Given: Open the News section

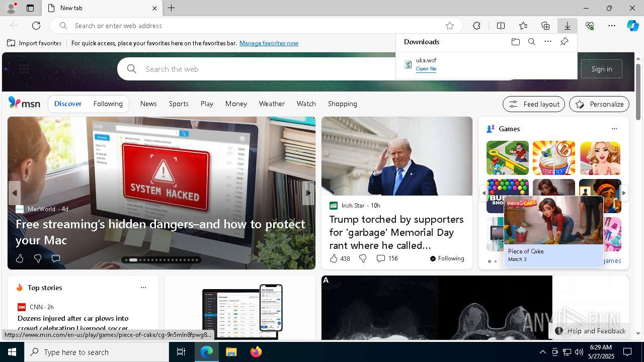Looking at the screenshot, I should (148, 104).
